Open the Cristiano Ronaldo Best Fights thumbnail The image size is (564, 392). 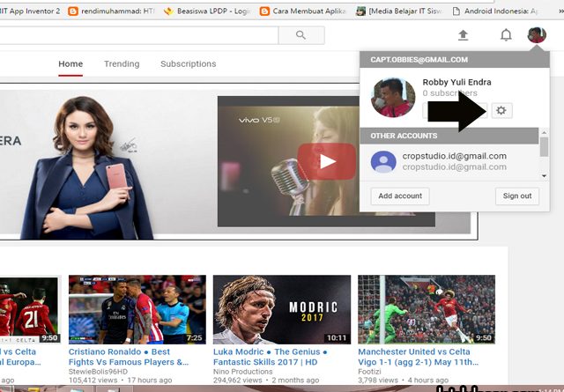(x=137, y=309)
